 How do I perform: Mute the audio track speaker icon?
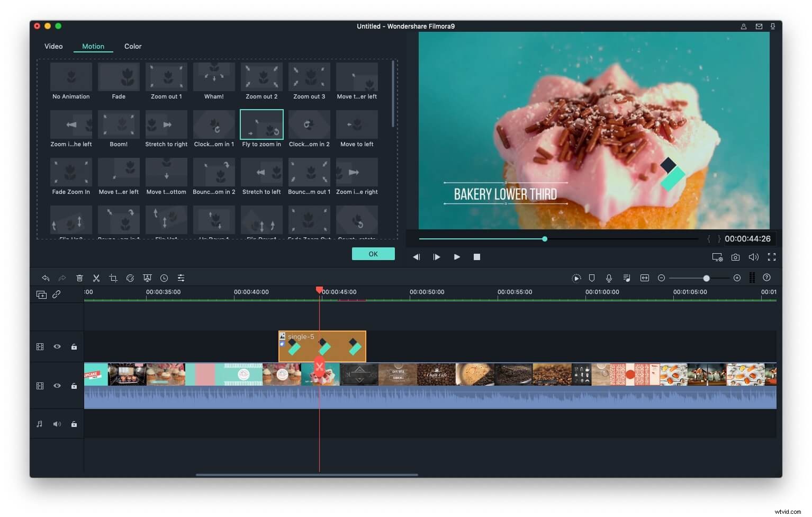57,424
